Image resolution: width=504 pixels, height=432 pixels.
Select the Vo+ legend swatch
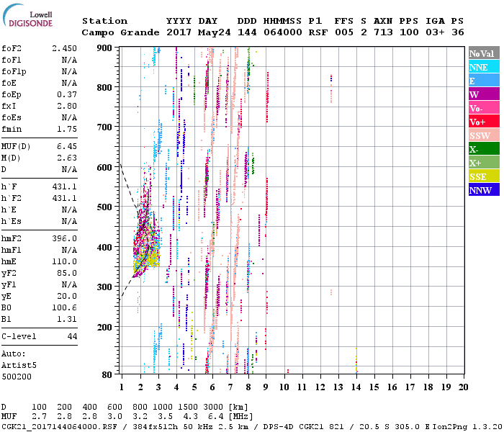click(484, 122)
